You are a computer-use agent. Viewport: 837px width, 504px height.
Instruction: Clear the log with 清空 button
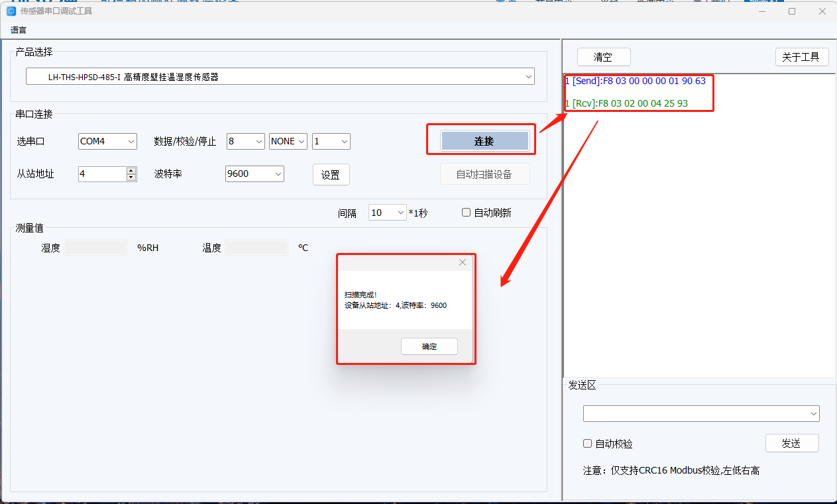tap(603, 57)
